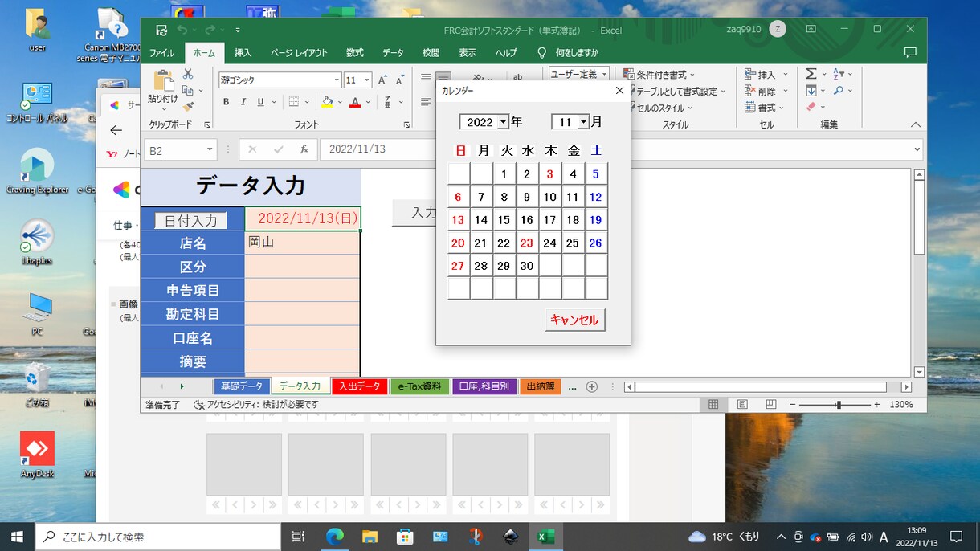The image size is (980, 551).
Task: Switch to the データ ribbon tab
Action: (393, 53)
